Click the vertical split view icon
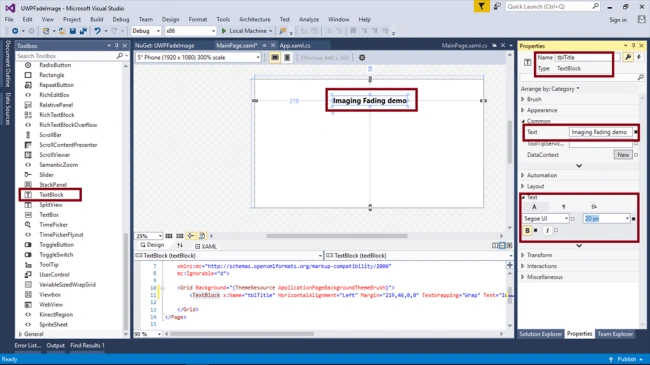Image resolution: width=650 pixels, height=365 pixels. click(x=495, y=246)
